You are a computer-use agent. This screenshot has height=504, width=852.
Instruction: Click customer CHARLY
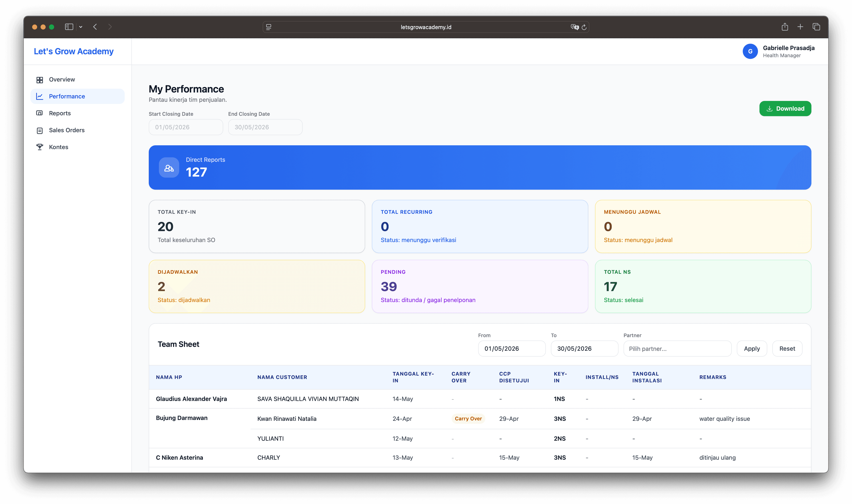tap(268, 457)
